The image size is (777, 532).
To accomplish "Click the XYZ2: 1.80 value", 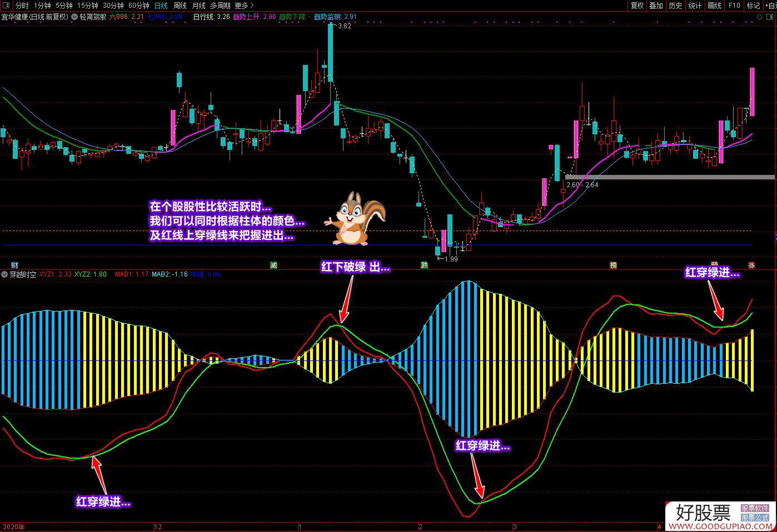I will tap(91, 274).
